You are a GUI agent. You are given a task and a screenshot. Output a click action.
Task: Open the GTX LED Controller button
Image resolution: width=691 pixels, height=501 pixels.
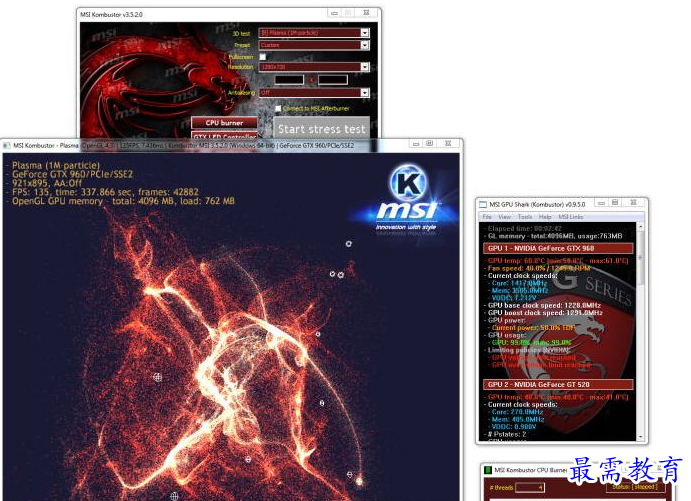(x=224, y=136)
